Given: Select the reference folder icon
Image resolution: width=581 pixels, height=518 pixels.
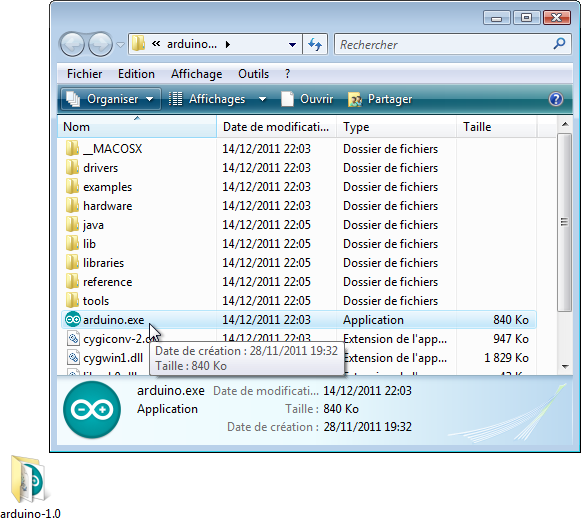Looking at the screenshot, I should click(73, 281).
